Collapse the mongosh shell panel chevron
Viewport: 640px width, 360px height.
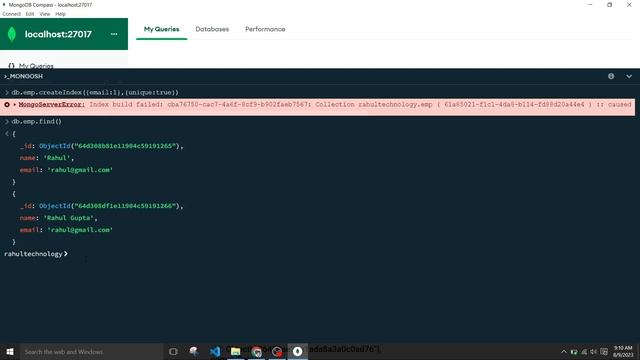629,76
